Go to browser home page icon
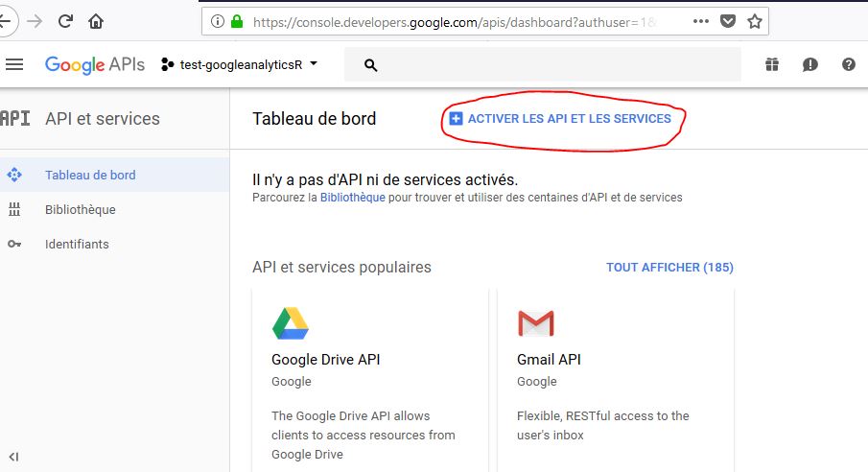Screen dimensions: 868x472 click(96, 22)
